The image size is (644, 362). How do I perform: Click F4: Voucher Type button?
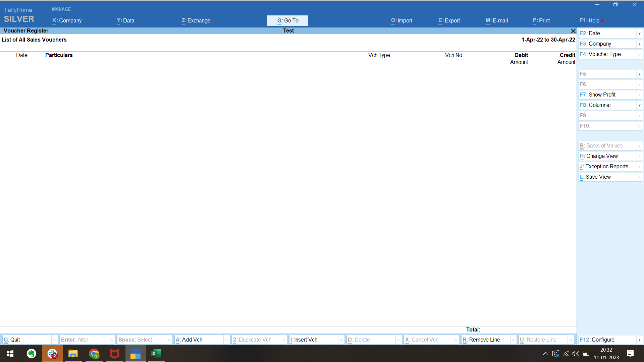click(607, 54)
